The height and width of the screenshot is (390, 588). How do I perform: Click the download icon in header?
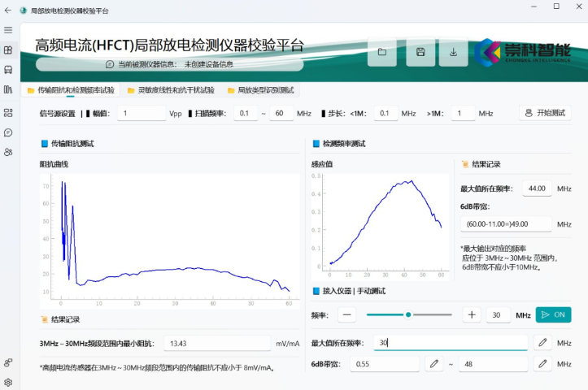coord(453,53)
